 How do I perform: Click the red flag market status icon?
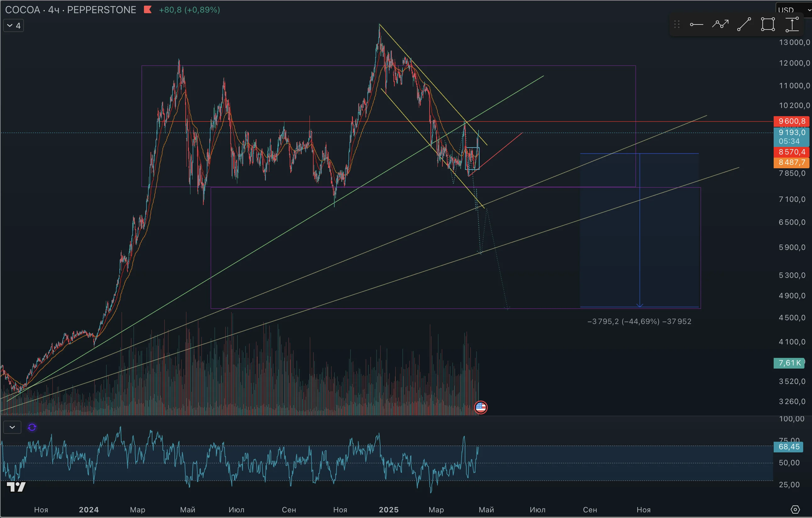click(x=147, y=9)
